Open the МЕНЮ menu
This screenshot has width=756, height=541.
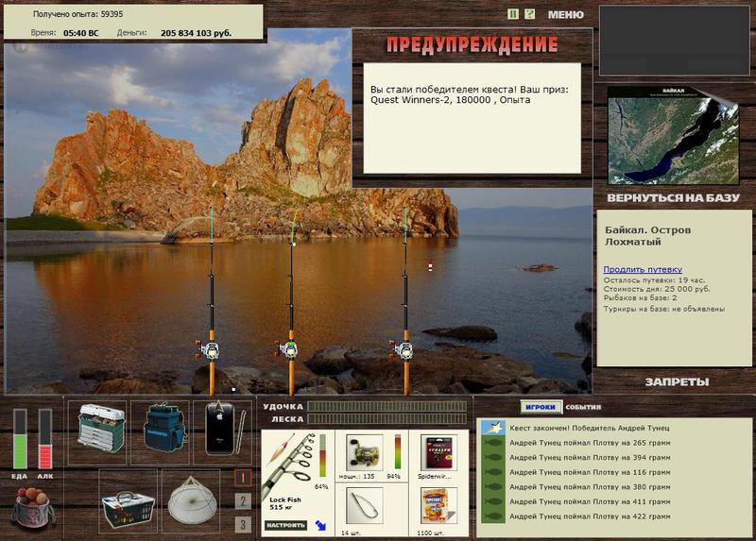pyautogui.click(x=565, y=15)
